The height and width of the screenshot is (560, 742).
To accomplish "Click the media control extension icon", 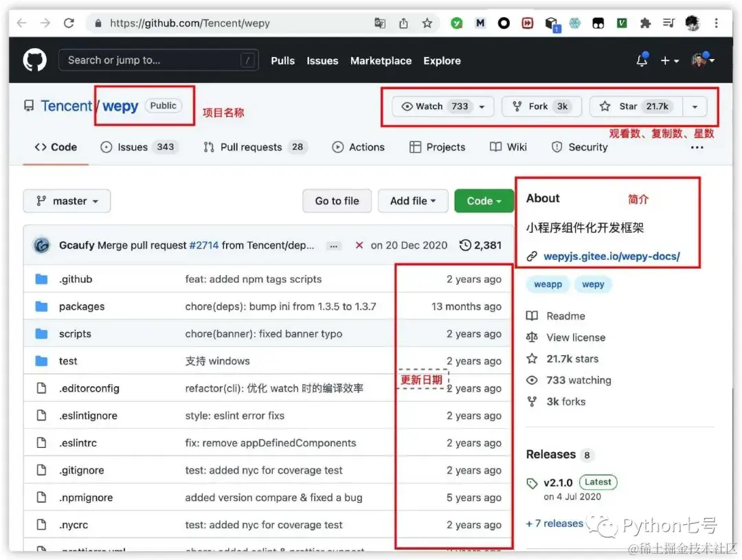I will pos(668,23).
